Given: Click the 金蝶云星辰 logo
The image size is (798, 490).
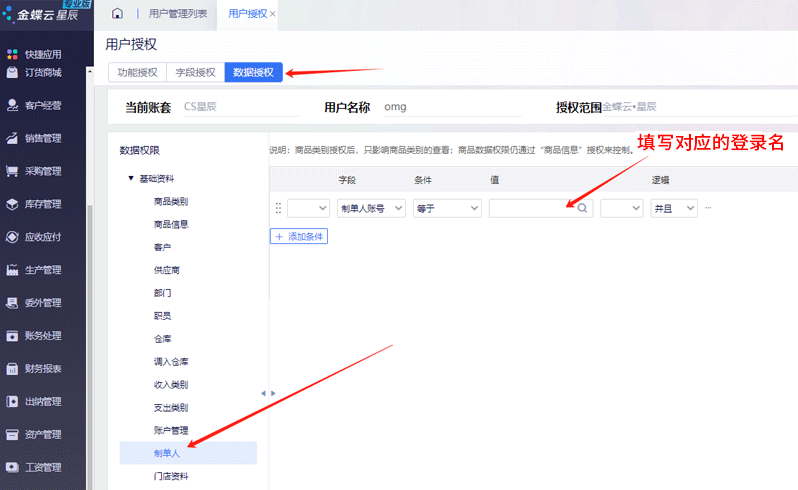Looking at the screenshot, I should pyautogui.click(x=43, y=14).
